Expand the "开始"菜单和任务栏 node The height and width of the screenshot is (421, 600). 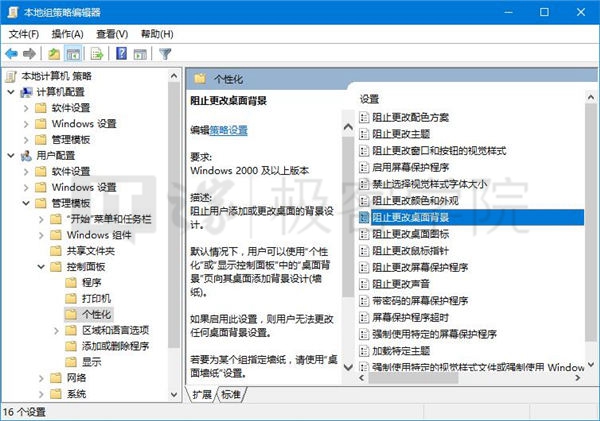(x=41, y=219)
